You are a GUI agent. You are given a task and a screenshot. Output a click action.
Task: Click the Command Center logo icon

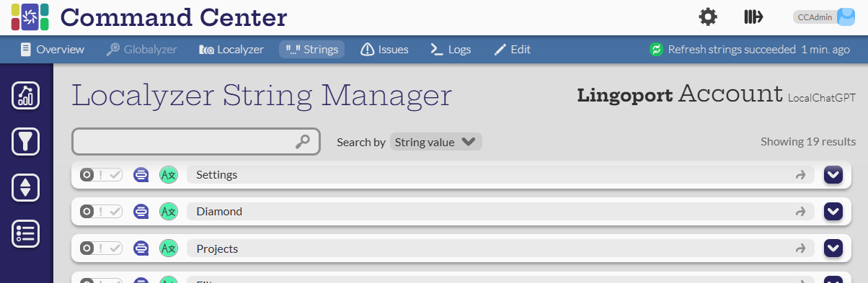[x=30, y=17]
